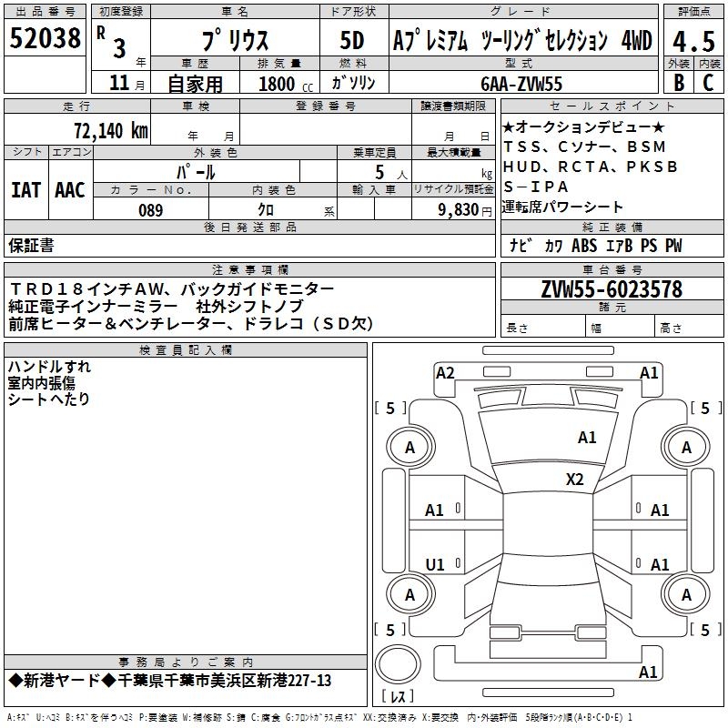Select transmission code IAT
728x728 pixels.
click(x=25, y=190)
